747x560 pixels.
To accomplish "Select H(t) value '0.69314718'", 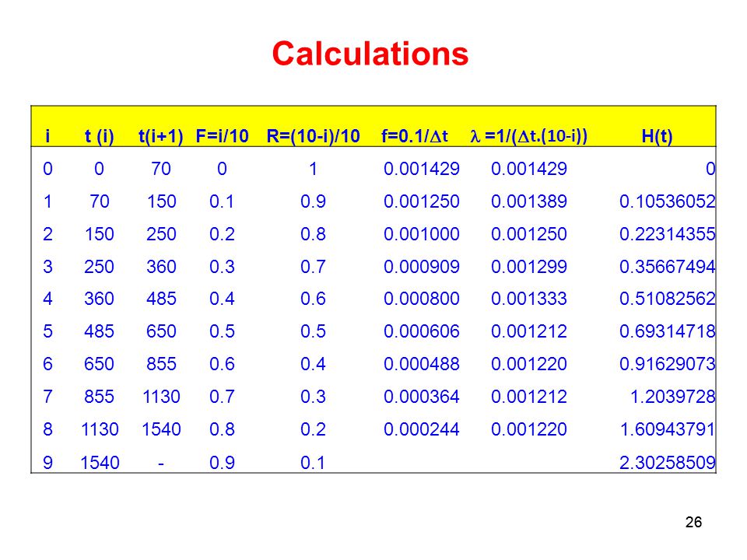I will click(x=668, y=331).
